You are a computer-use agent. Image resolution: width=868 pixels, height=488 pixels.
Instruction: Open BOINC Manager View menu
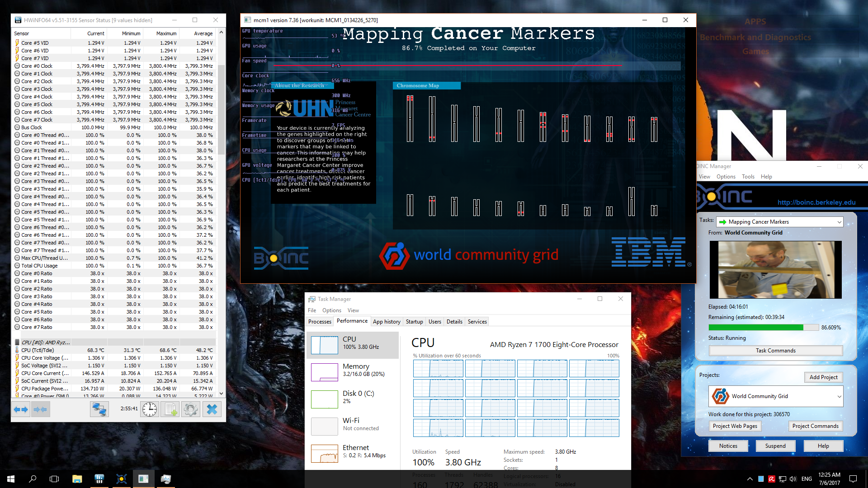[x=704, y=177]
